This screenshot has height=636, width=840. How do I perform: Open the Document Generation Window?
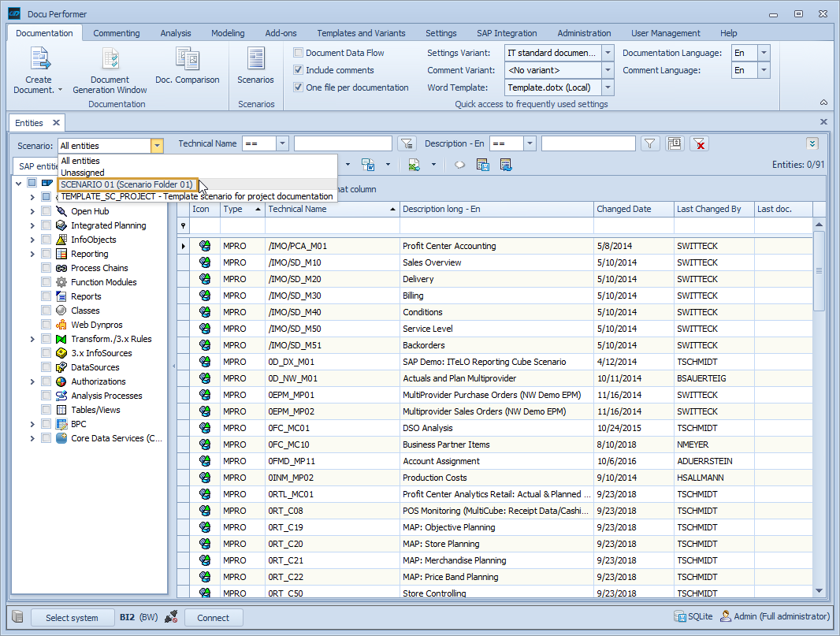coord(110,60)
